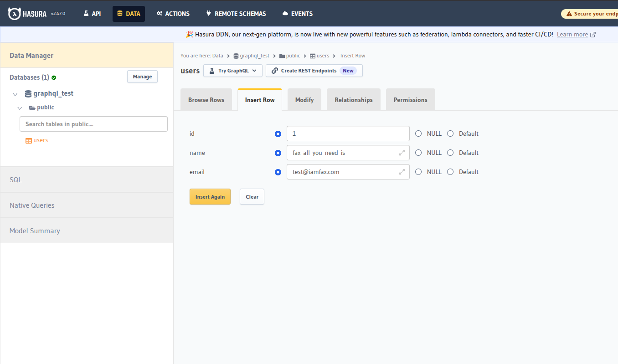
Task: Click the link icon on Create REST Endpoints
Action: coord(275,71)
